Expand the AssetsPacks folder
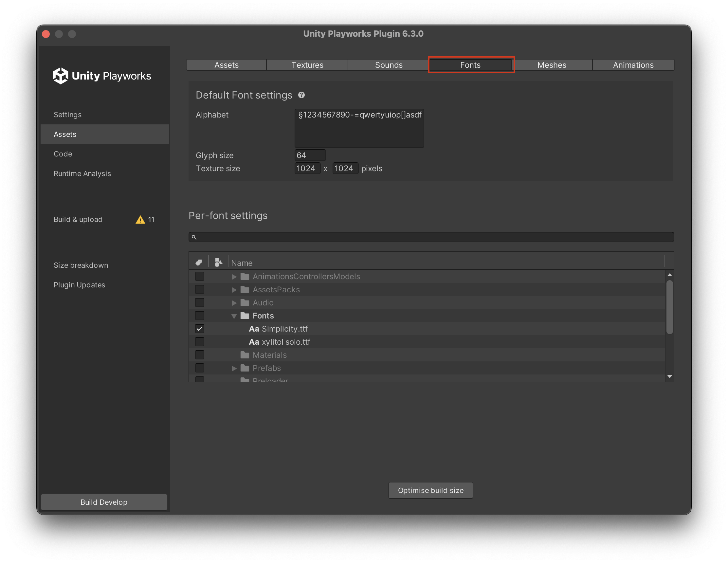The width and height of the screenshot is (728, 563). (234, 290)
